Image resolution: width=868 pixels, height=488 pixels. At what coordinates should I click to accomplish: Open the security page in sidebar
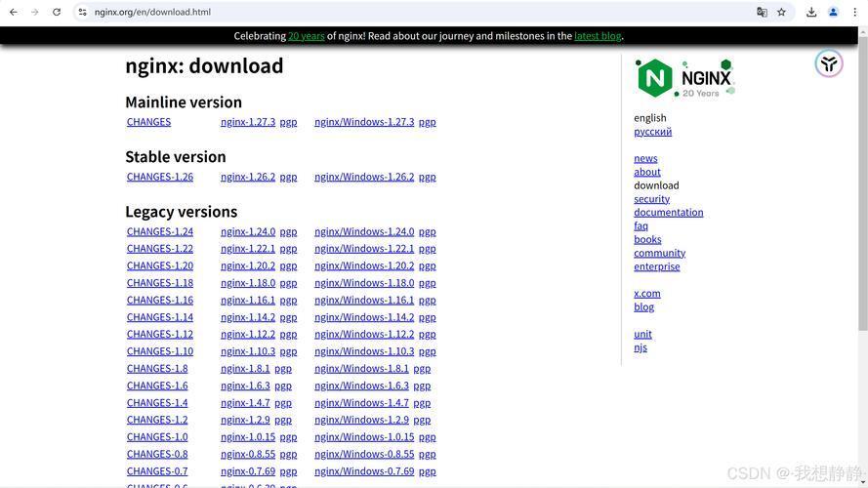click(651, 199)
